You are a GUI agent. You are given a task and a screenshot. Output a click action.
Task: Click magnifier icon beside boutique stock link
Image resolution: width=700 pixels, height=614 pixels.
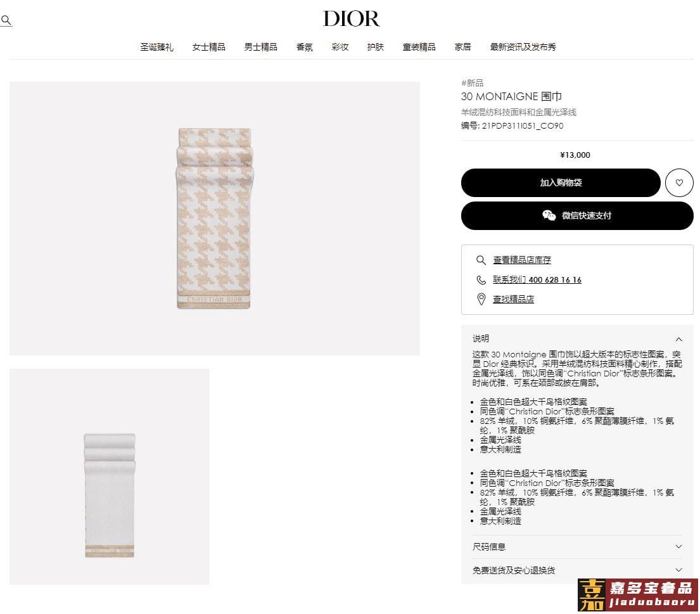click(481, 260)
